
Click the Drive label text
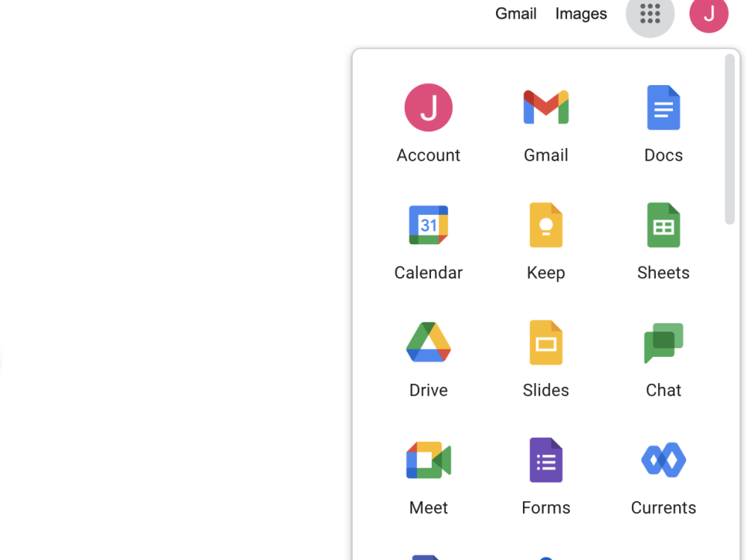pyautogui.click(x=428, y=390)
